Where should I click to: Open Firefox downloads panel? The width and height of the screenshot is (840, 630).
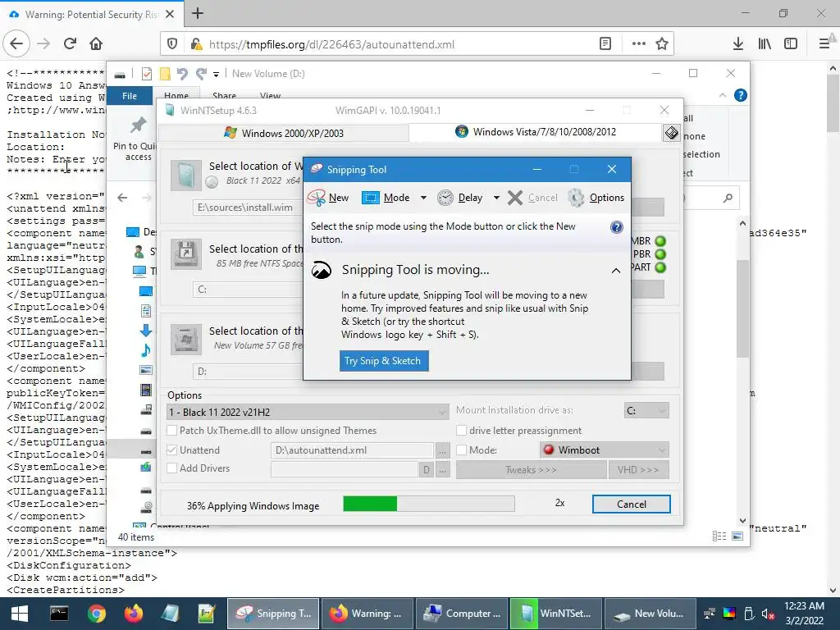click(x=738, y=44)
